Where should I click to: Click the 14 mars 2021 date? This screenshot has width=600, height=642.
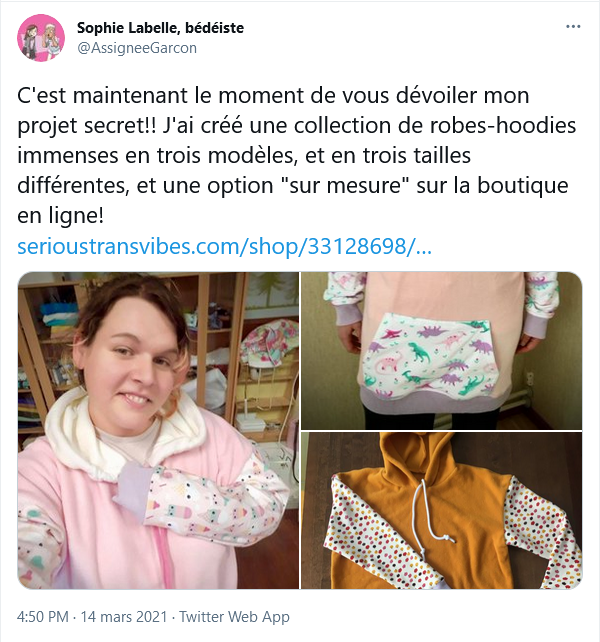[124, 617]
